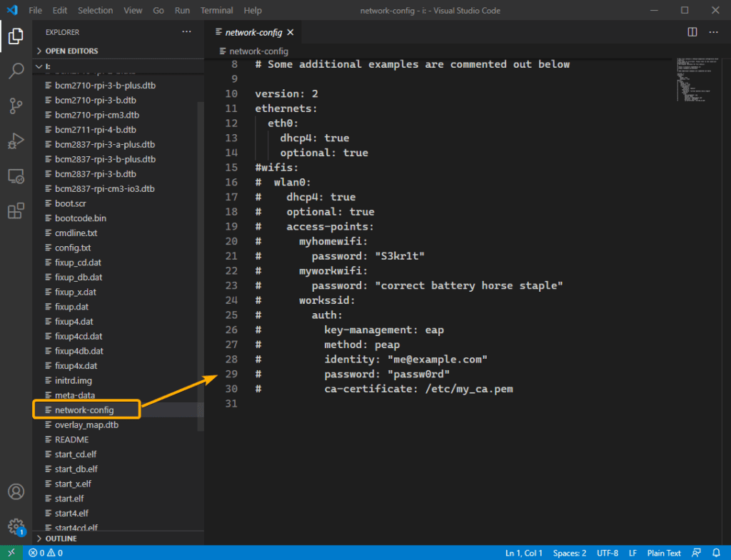Open the Terminal menu
Screen dimensions: 731x560
(216, 11)
